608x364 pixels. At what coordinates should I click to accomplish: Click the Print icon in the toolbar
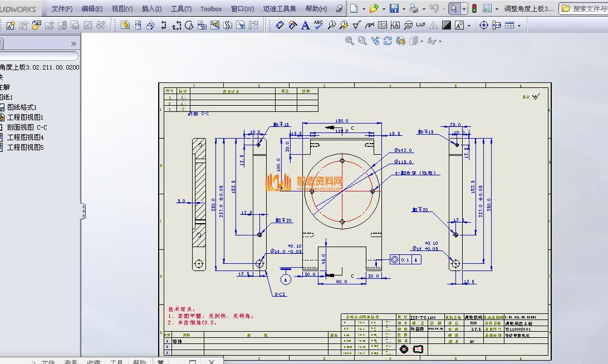(413, 8)
